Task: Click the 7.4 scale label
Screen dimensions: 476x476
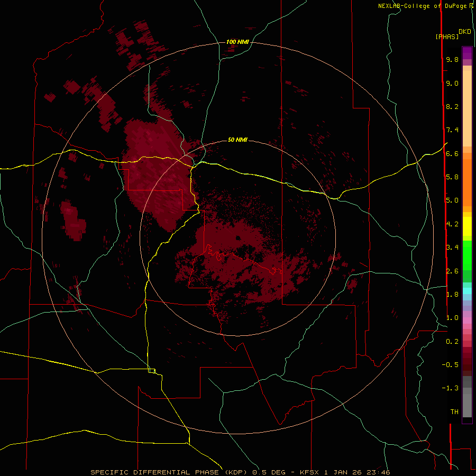Action: [452, 130]
